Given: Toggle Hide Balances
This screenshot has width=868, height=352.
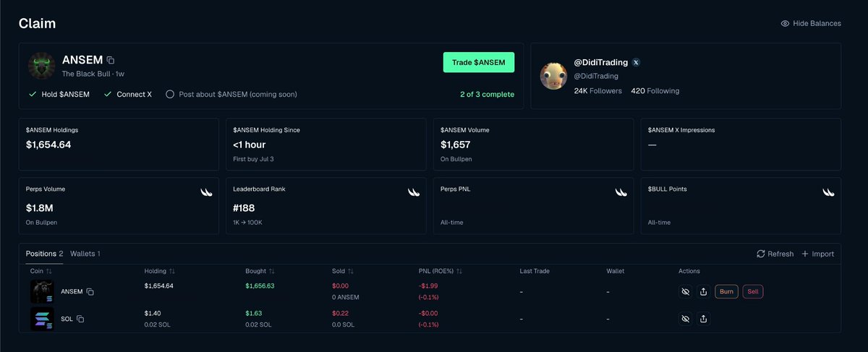Looking at the screenshot, I should 811,23.
